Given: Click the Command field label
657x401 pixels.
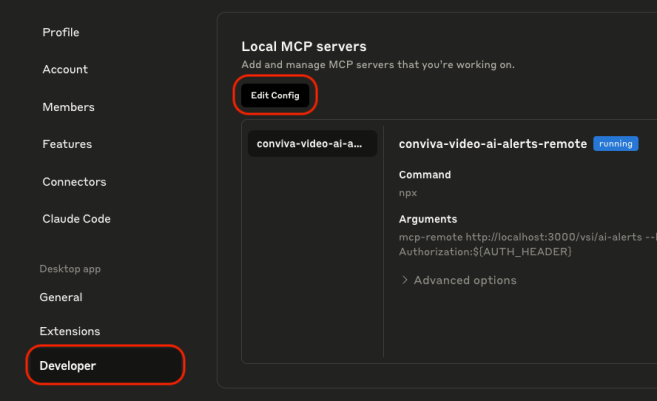Looking at the screenshot, I should pos(425,175).
